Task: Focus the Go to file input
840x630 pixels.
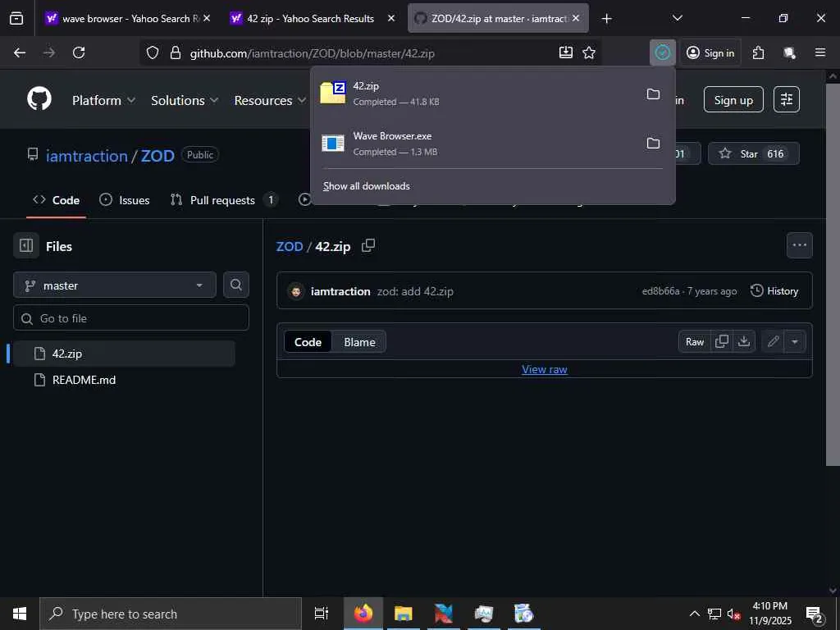Action: click(131, 317)
